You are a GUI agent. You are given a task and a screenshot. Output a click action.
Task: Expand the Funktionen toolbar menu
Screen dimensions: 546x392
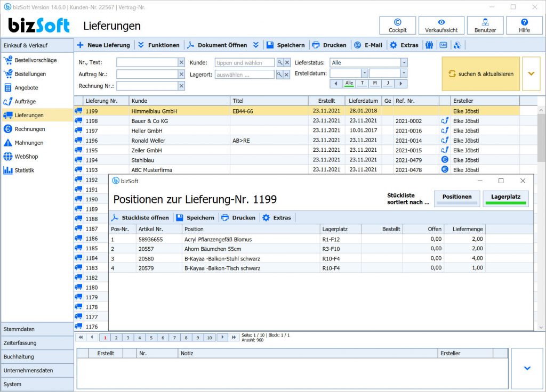point(159,45)
